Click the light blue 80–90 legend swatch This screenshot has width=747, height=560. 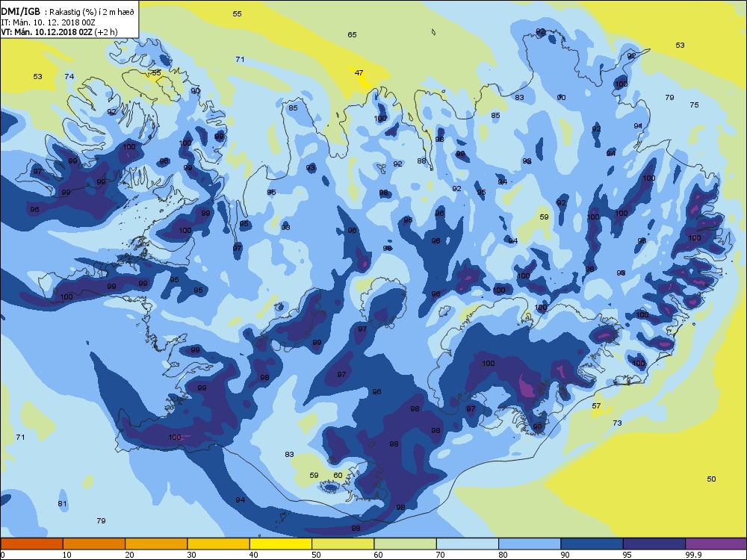point(530,544)
